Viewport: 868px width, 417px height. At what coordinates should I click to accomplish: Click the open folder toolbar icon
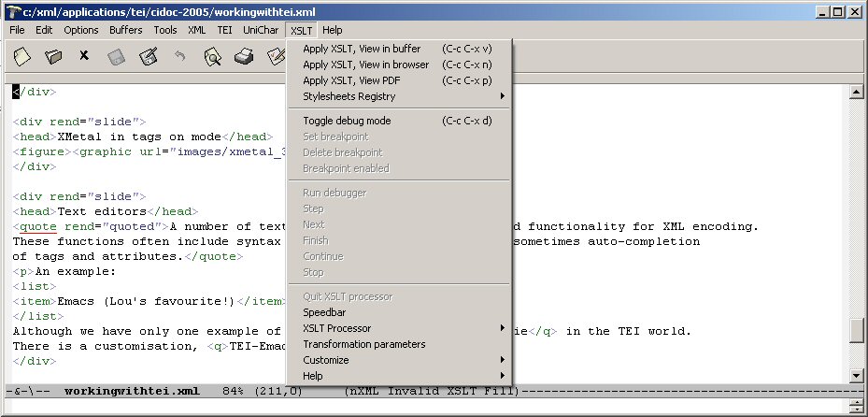click(53, 57)
